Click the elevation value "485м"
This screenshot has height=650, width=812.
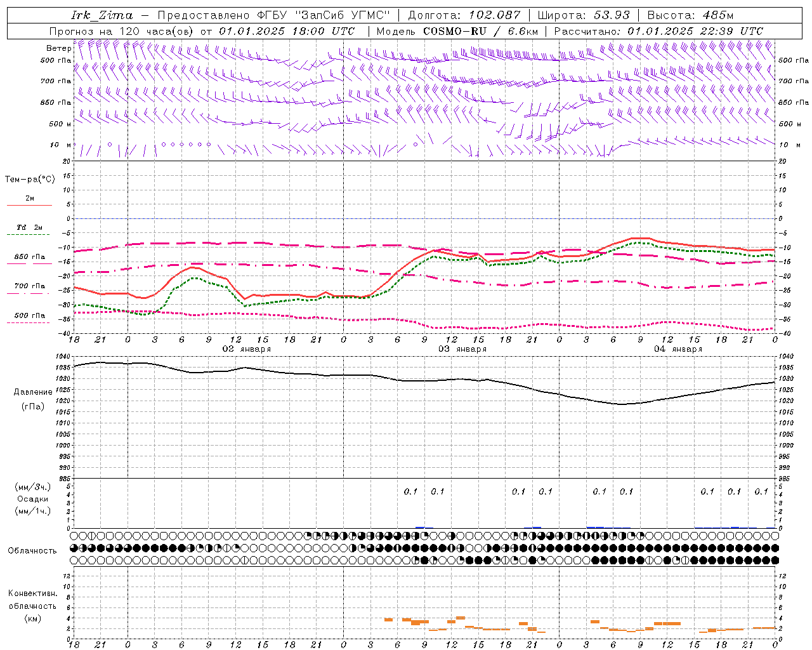tap(718, 15)
